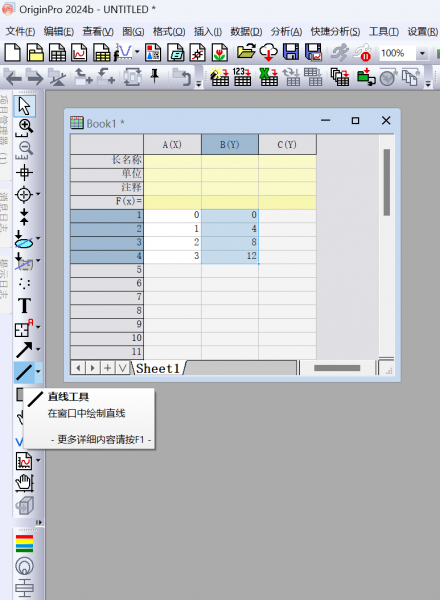
Task: Create a new workbook from toolbar
Action: point(57,53)
